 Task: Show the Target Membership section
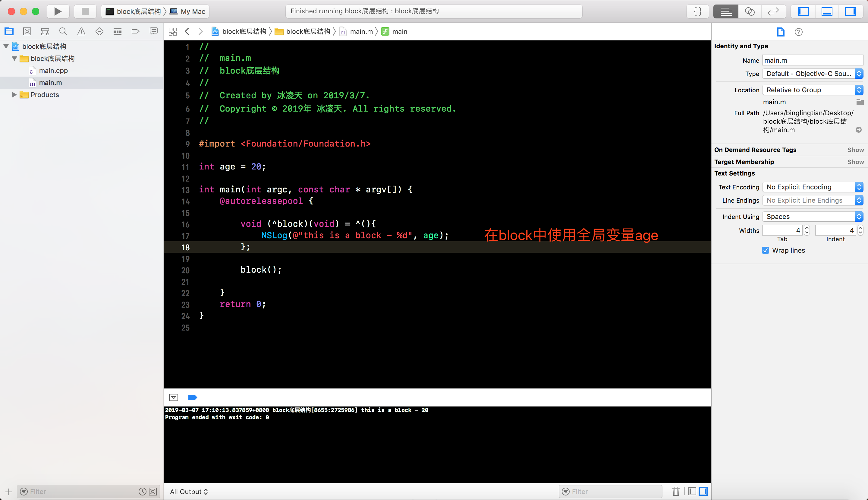coord(855,162)
